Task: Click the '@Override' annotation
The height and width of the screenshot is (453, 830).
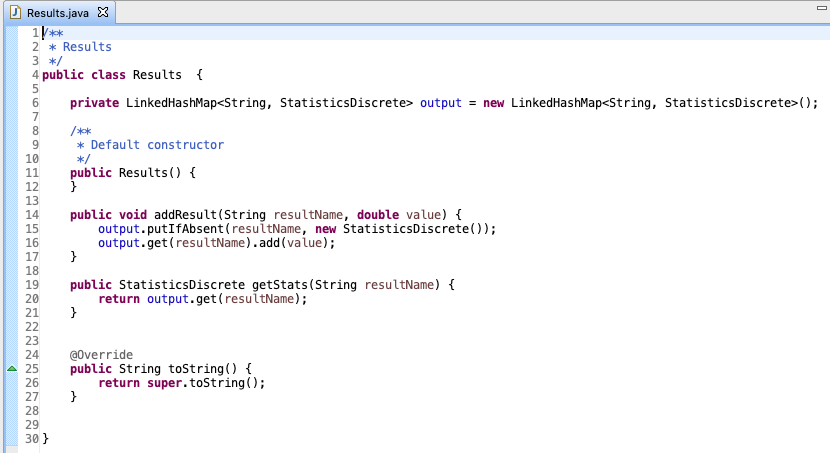Action: [101, 355]
